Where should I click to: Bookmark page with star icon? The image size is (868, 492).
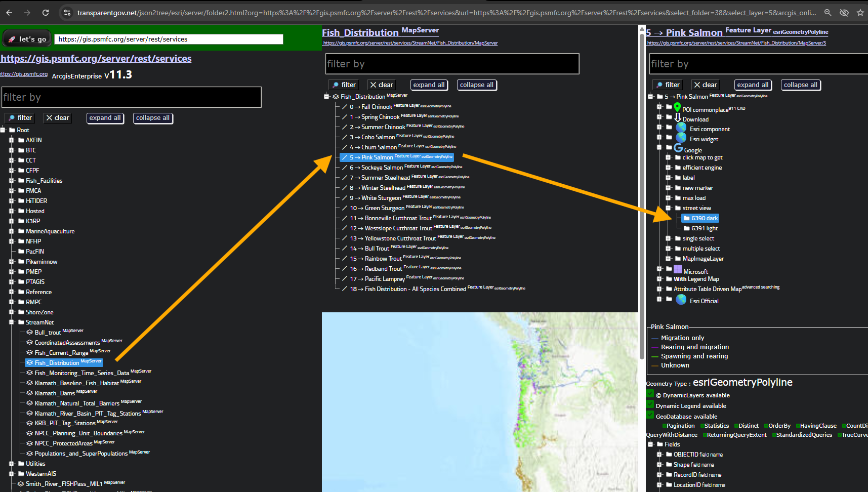coord(860,13)
